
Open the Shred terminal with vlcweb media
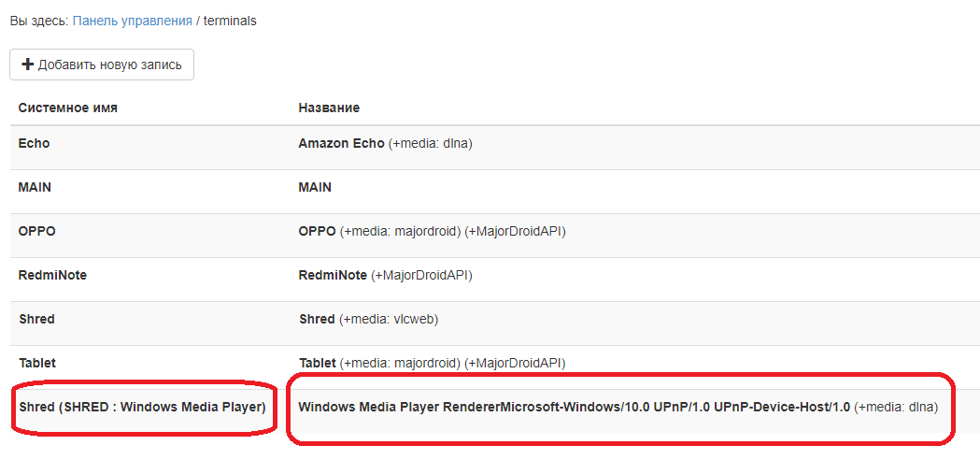coord(317,319)
